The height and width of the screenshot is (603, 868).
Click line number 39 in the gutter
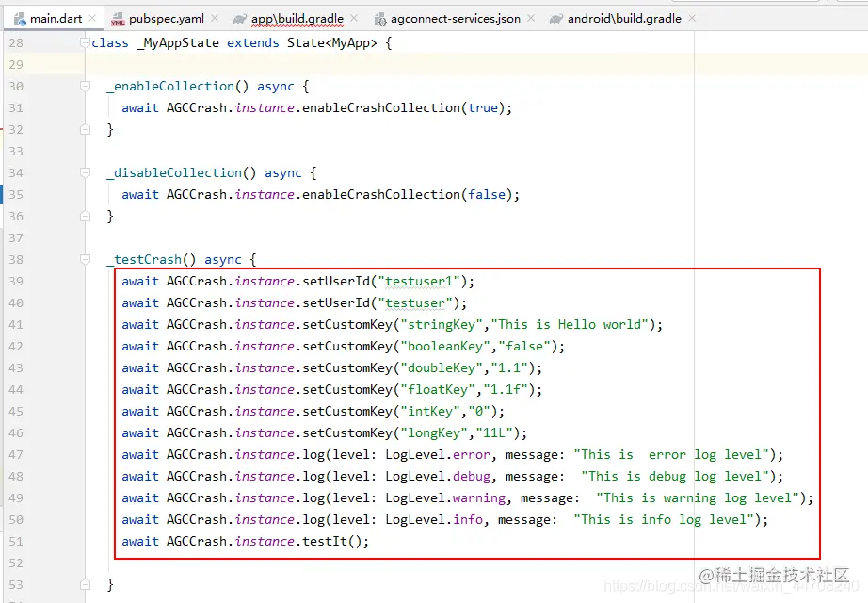16,281
